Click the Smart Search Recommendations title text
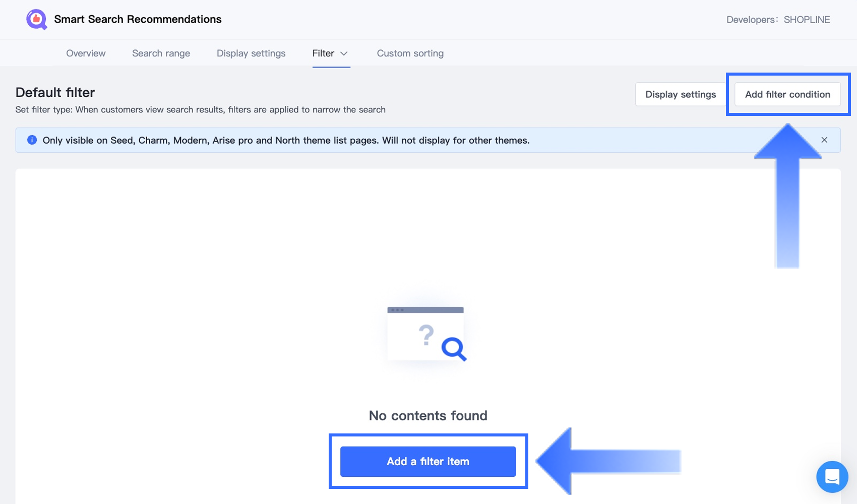 pyautogui.click(x=138, y=19)
